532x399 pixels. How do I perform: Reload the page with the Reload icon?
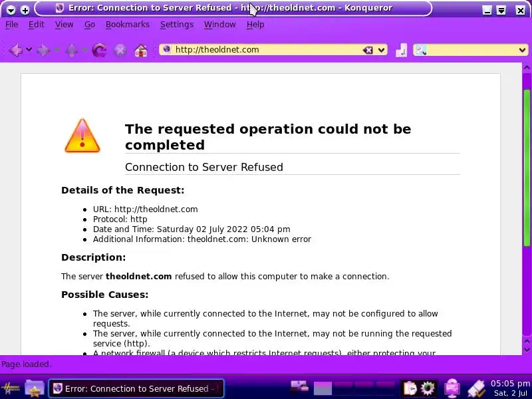(99, 51)
